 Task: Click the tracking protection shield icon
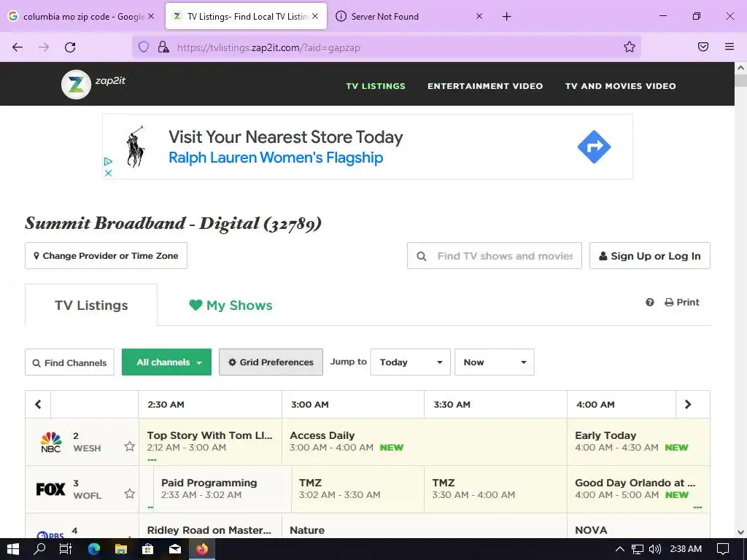(144, 47)
